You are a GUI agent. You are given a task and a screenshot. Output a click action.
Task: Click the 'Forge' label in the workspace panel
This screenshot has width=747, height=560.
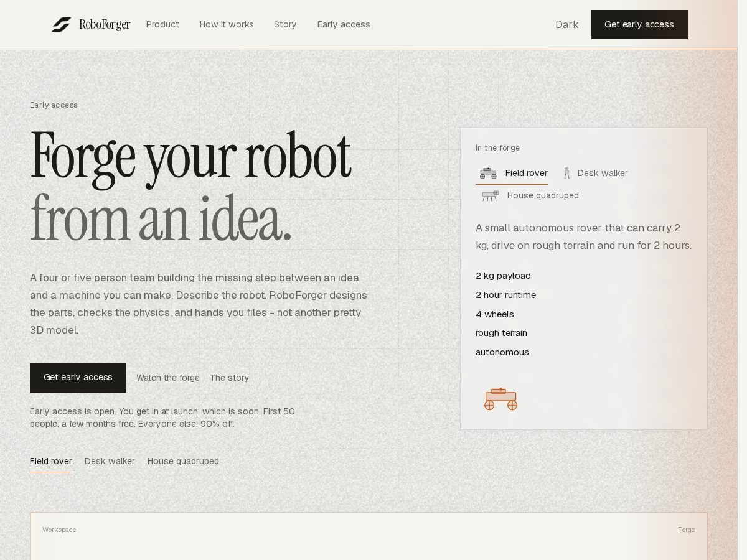point(686,530)
